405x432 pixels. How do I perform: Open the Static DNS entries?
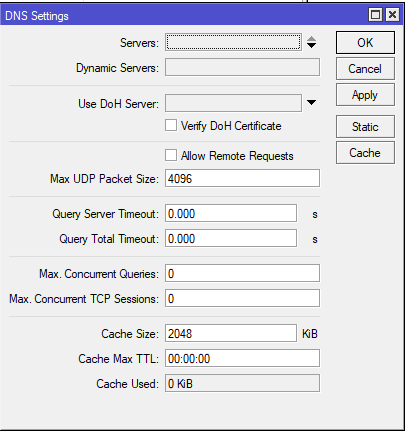365,127
